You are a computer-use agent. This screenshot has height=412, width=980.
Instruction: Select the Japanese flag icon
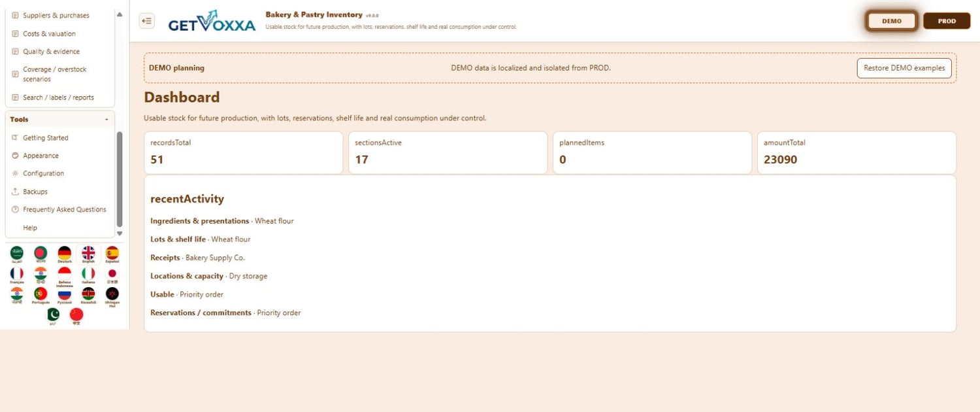pyautogui.click(x=112, y=273)
